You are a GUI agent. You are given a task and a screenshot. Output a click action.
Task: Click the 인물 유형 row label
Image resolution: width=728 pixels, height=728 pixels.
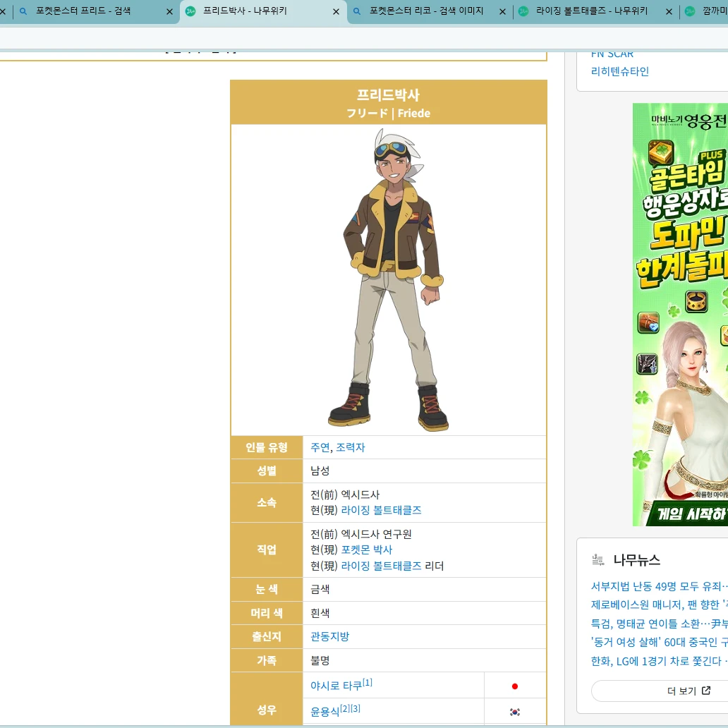[x=267, y=447]
